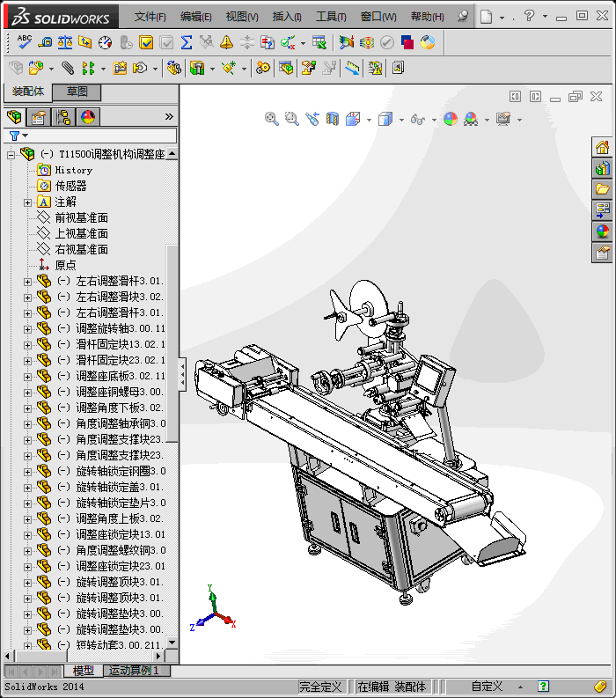Click tree scrollbar down arrow
The image size is (616, 698).
click(x=172, y=643)
